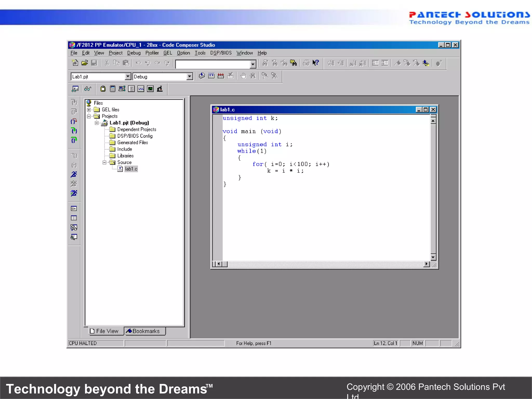Screen dimensions: 532x399
Task: Click the Animate icon in debug sidebar
Action: click(74, 193)
